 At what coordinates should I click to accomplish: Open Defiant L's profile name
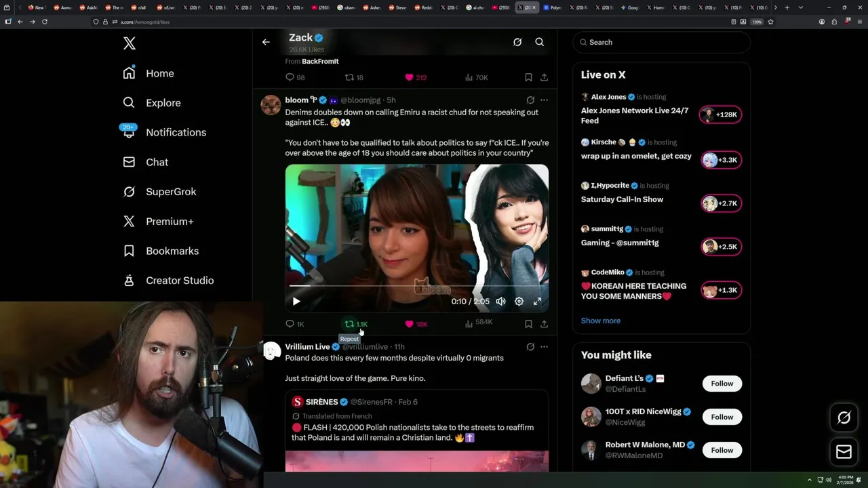pyautogui.click(x=625, y=378)
